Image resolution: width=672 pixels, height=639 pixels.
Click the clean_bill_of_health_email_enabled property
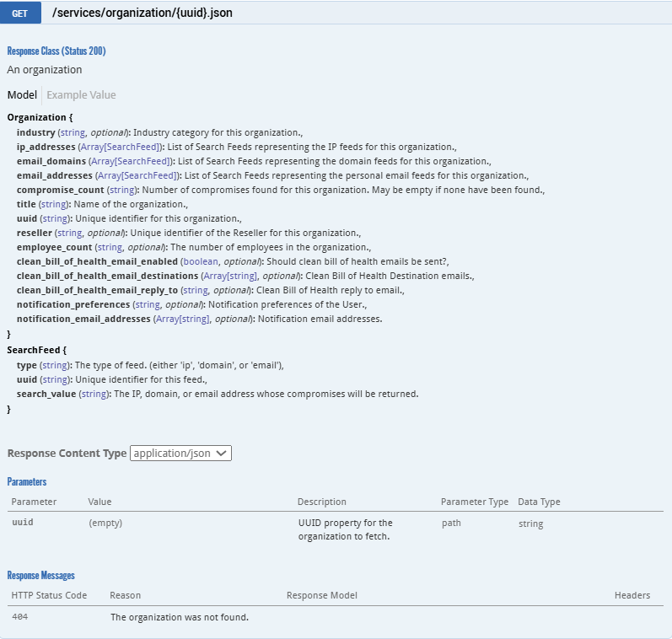[x=97, y=261]
